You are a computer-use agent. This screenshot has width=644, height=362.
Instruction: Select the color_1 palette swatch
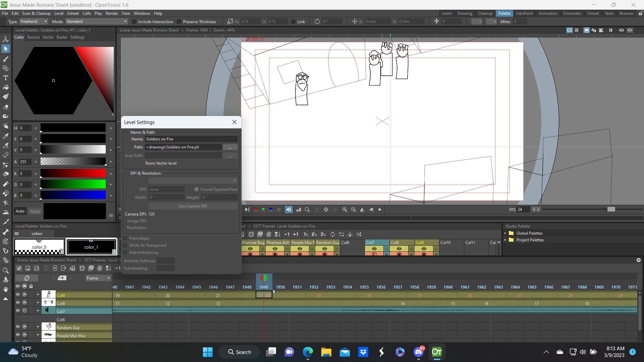pos(91,247)
